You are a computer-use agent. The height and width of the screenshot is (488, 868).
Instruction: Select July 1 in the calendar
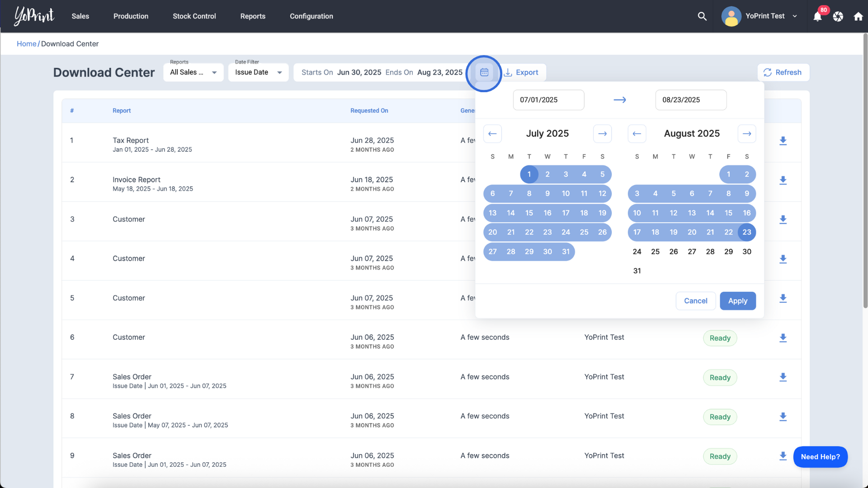[529, 174]
